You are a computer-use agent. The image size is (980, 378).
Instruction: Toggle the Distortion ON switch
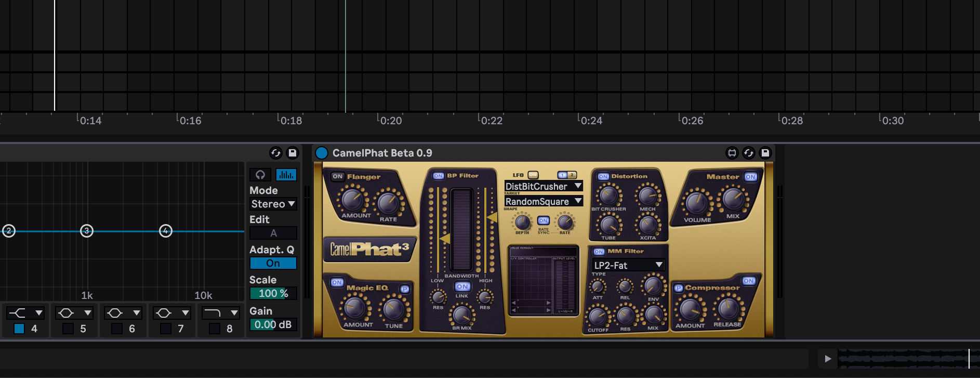[x=603, y=177]
